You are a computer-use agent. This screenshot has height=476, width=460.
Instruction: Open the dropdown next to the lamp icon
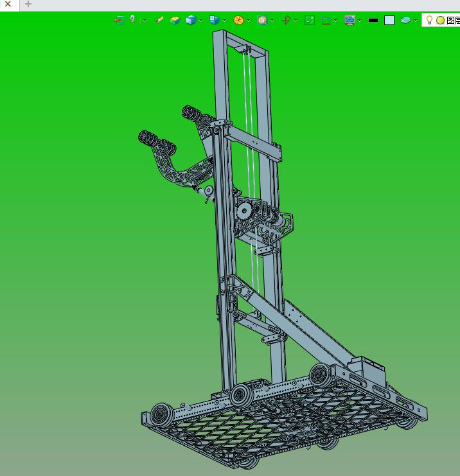[145, 21]
